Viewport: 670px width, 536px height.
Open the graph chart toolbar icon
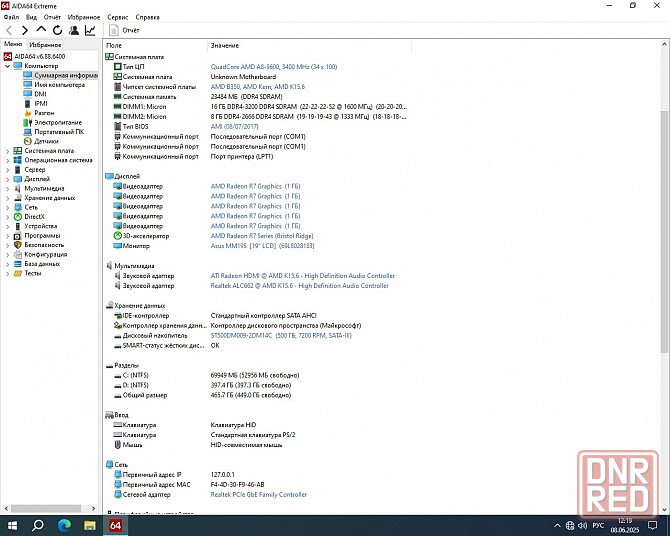pyautogui.click(x=90, y=30)
